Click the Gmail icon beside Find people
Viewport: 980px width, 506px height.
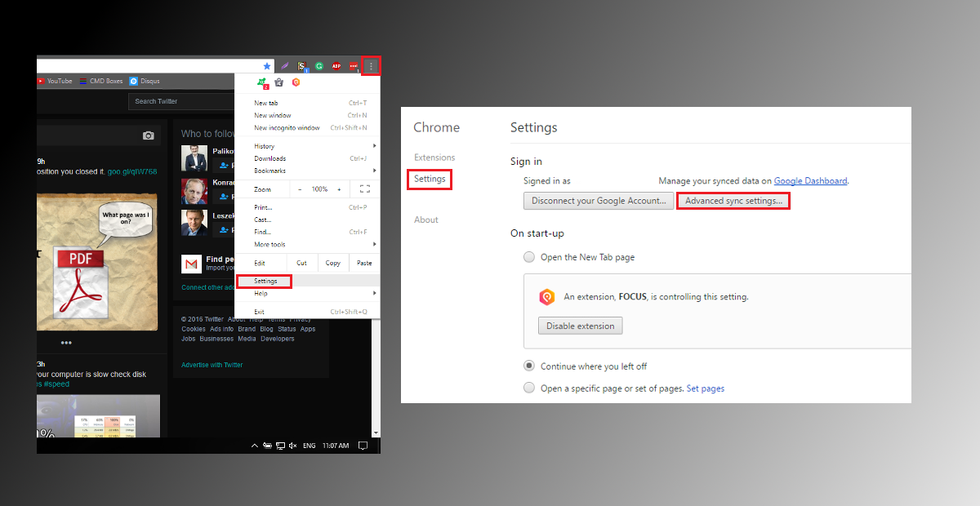[x=191, y=264]
